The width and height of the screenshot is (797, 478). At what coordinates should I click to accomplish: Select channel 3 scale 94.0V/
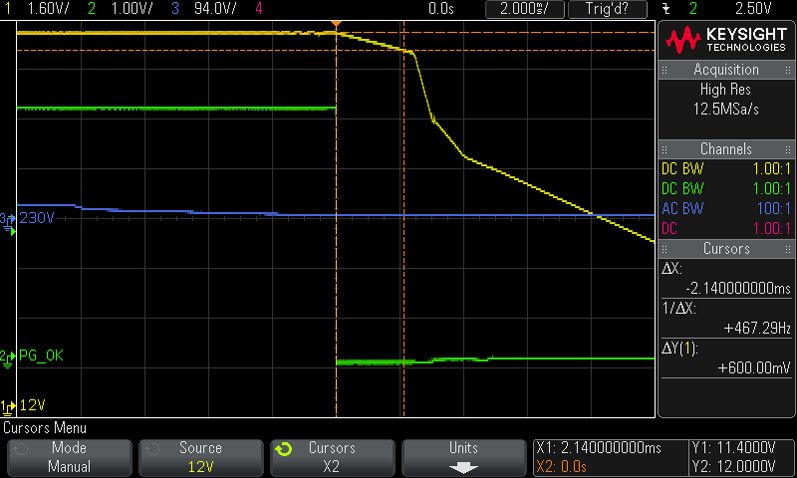click(x=215, y=9)
